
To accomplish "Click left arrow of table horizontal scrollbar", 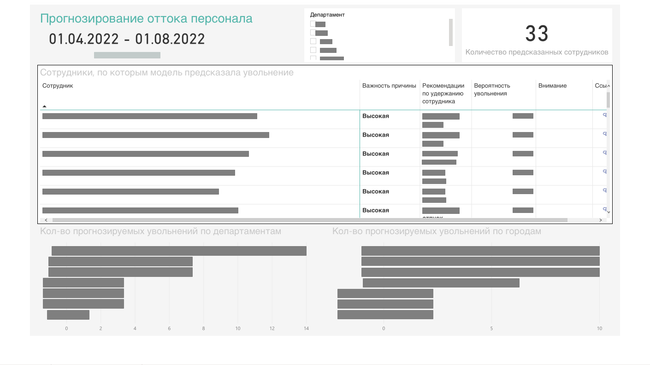I will pos(46,220).
